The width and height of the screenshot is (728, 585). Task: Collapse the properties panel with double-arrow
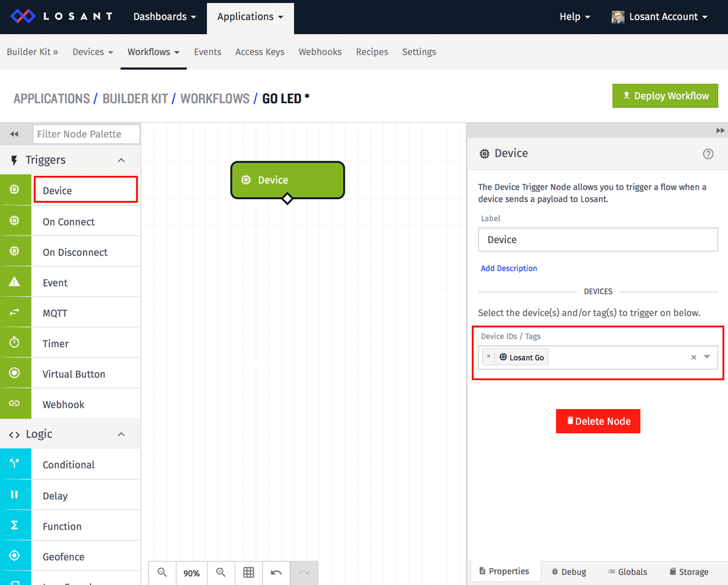(720, 130)
